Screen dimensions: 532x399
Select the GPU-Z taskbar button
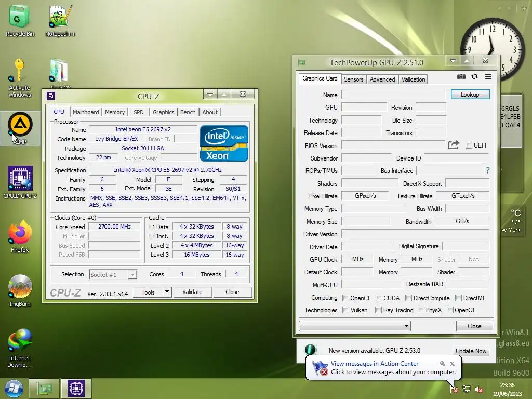pos(45,389)
